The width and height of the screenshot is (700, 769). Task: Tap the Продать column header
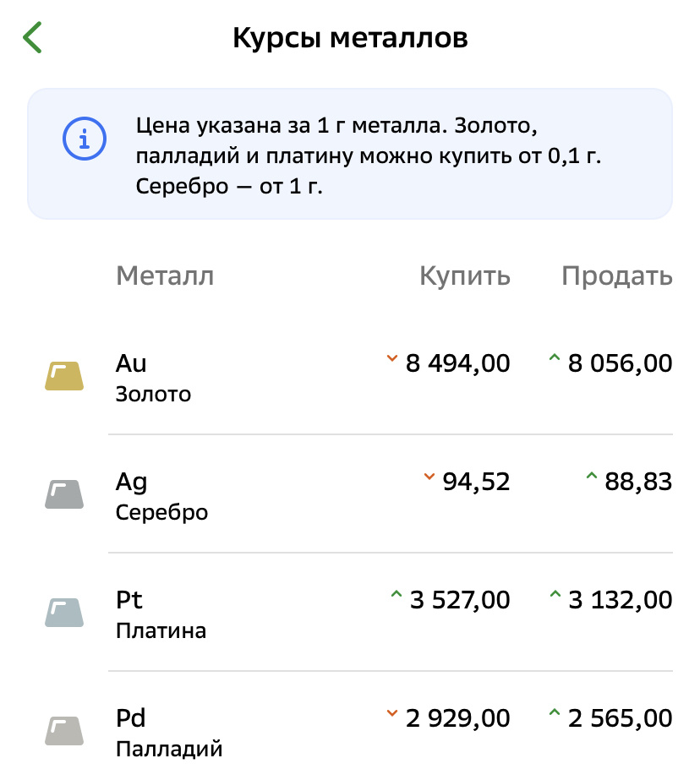point(617,276)
